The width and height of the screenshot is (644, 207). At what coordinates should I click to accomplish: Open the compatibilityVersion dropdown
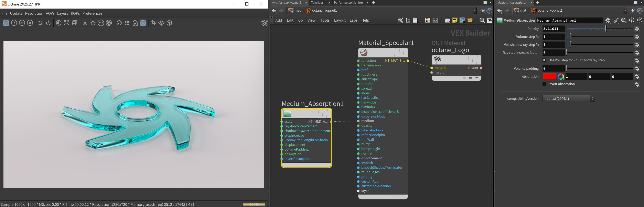(568, 99)
